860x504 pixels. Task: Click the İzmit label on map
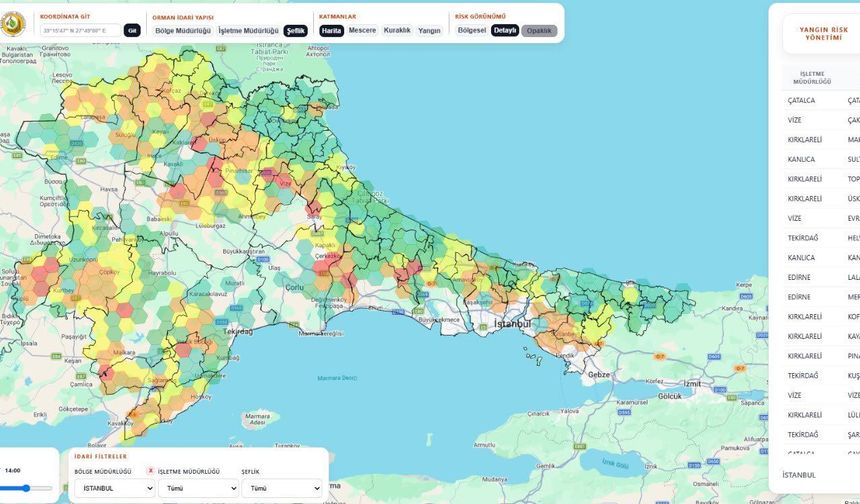(692, 384)
